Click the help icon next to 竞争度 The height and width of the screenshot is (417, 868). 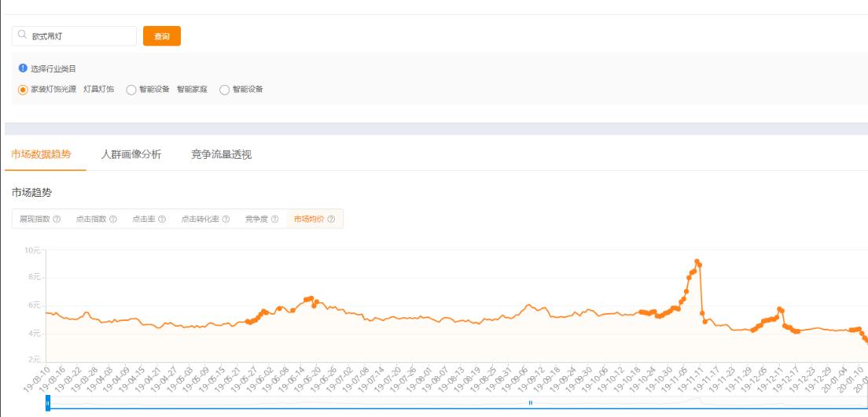[x=275, y=219]
